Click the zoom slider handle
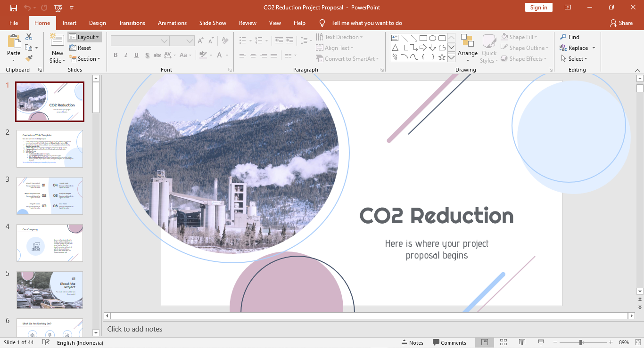The width and height of the screenshot is (644, 348). tap(580, 342)
